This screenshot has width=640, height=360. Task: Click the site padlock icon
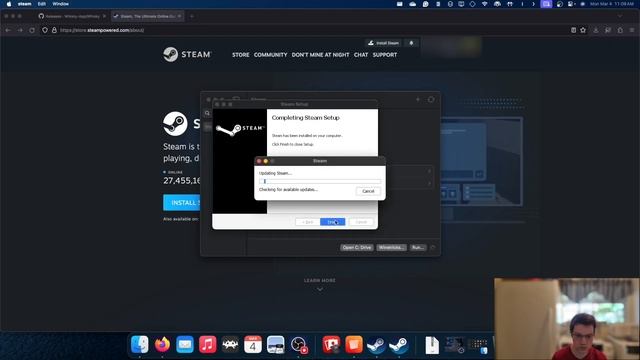[x=54, y=30]
